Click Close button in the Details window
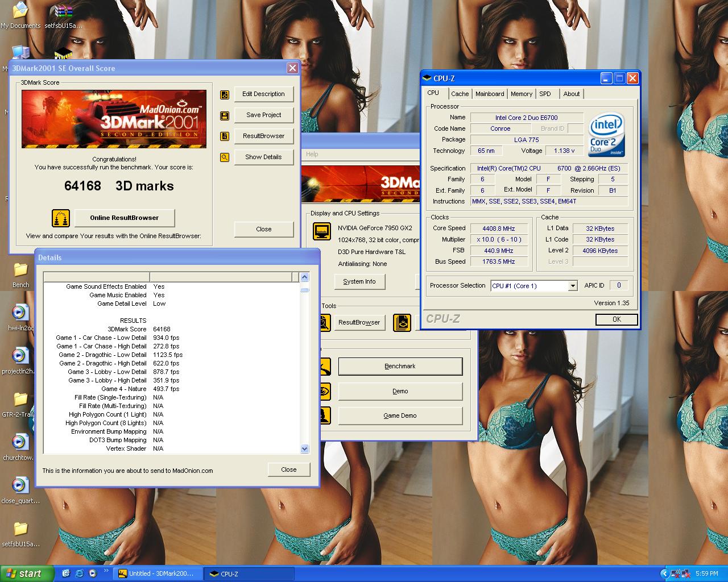Image resolution: width=728 pixels, height=582 pixels. (x=289, y=469)
